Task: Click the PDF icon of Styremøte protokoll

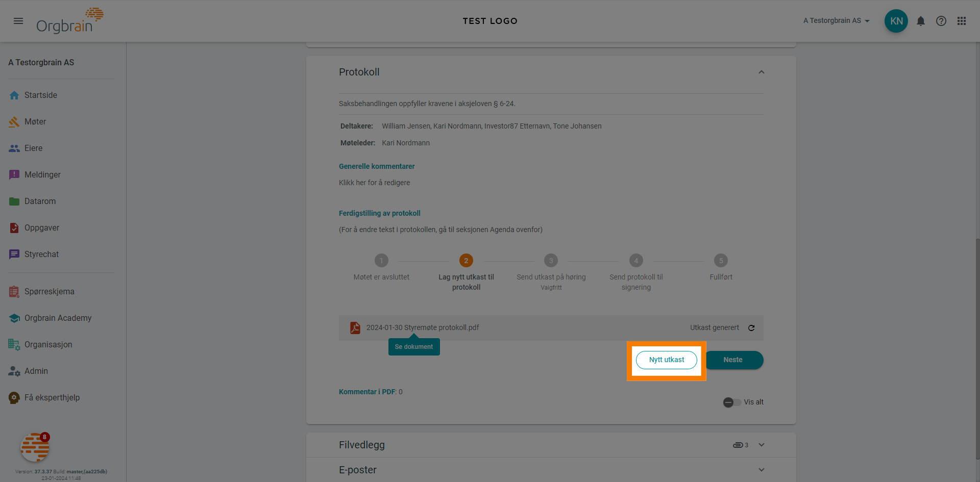Action: pyautogui.click(x=355, y=327)
